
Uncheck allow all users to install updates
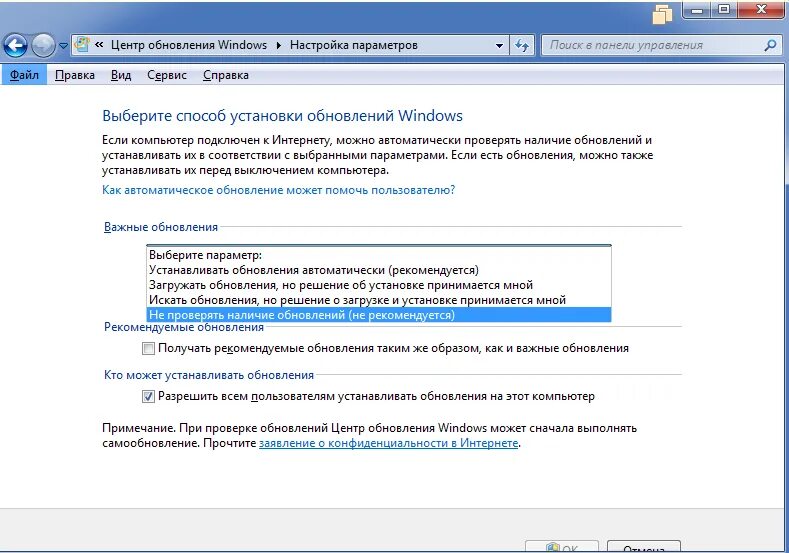pos(148,397)
